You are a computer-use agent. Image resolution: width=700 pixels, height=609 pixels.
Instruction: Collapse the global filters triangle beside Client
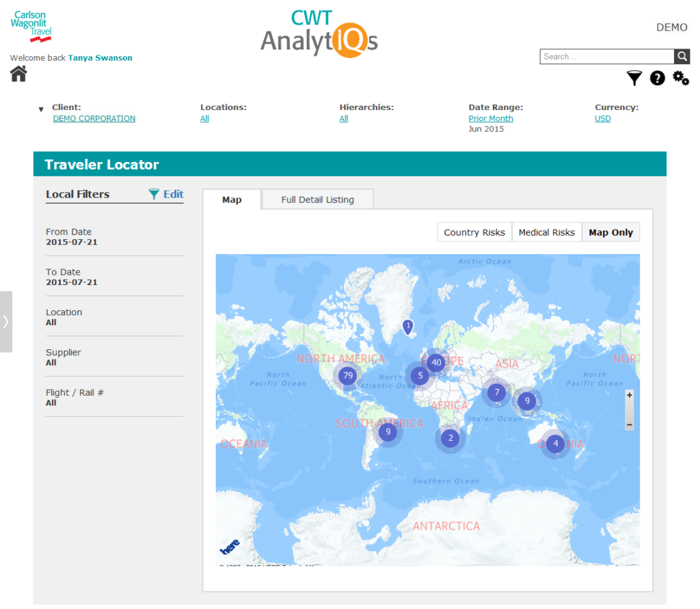click(41, 109)
